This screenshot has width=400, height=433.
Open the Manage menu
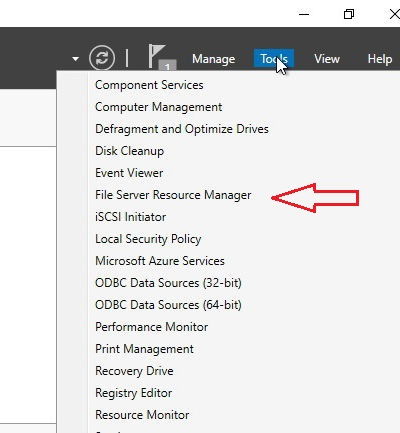(214, 59)
